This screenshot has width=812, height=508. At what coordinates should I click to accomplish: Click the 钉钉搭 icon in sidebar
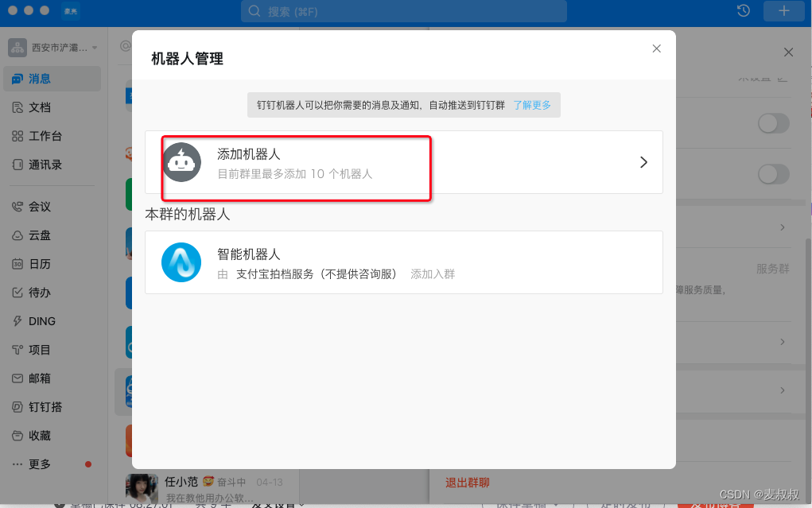click(17, 407)
